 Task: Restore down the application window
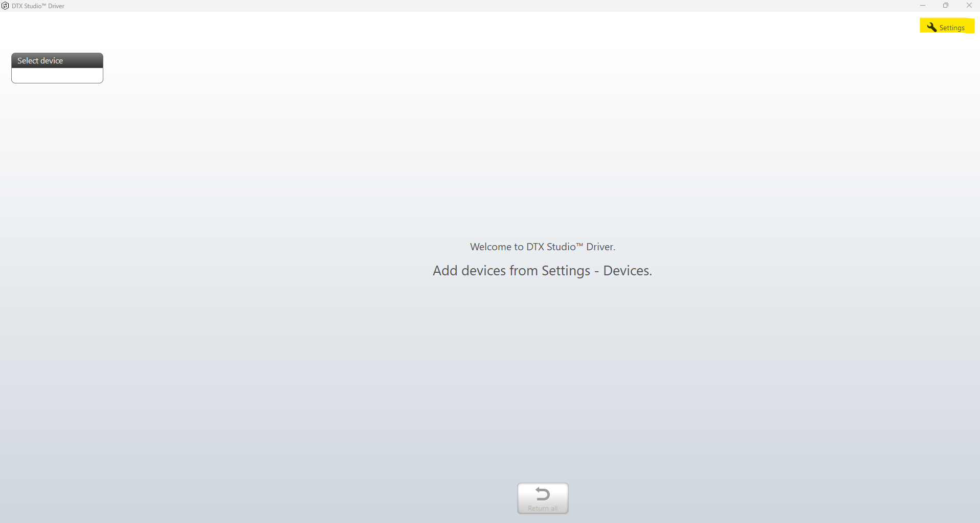coord(946,6)
